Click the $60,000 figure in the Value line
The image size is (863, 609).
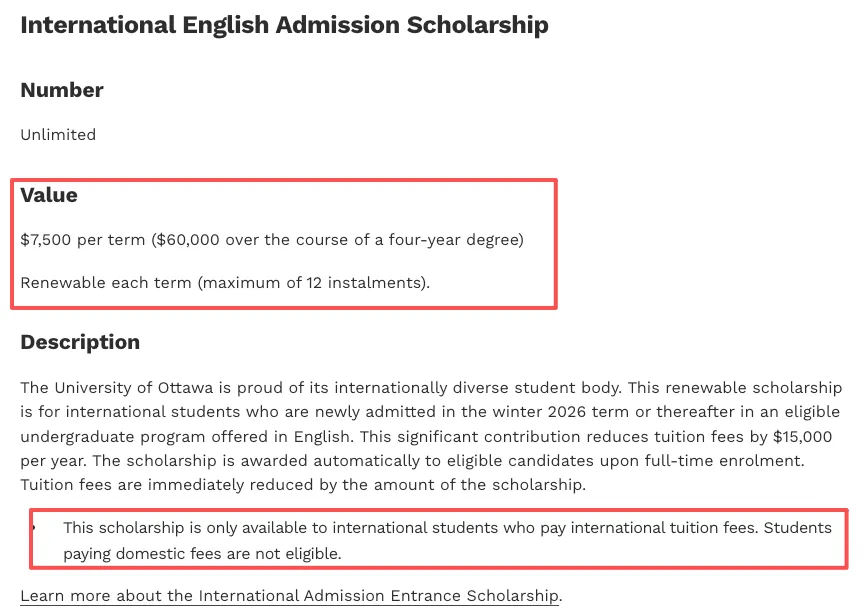(188, 240)
